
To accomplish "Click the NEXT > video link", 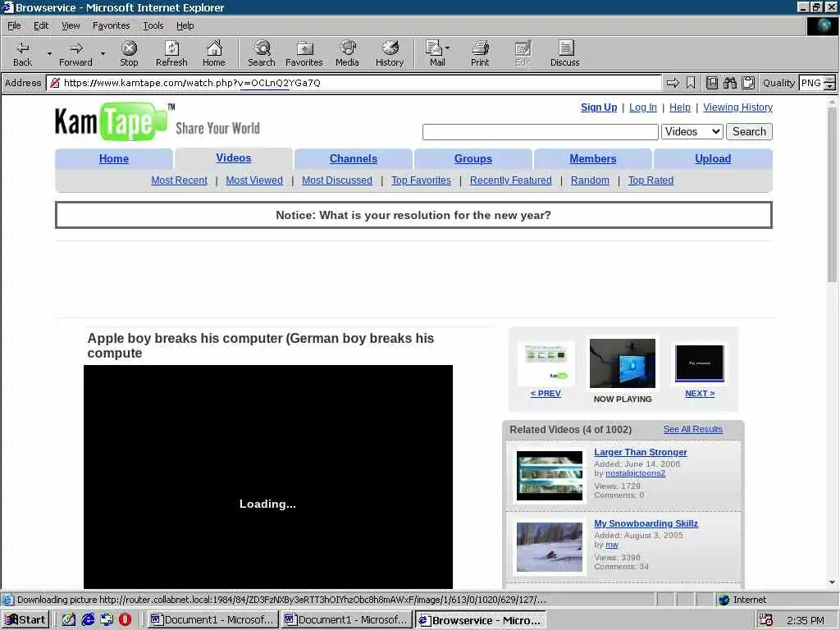I will pyautogui.click(x=700, y=393).
